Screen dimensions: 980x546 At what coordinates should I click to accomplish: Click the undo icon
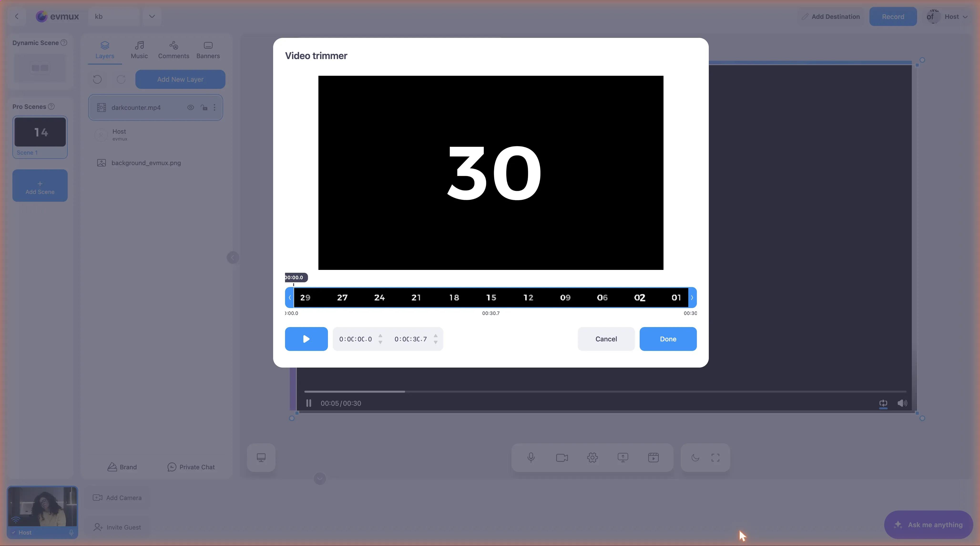97,79
